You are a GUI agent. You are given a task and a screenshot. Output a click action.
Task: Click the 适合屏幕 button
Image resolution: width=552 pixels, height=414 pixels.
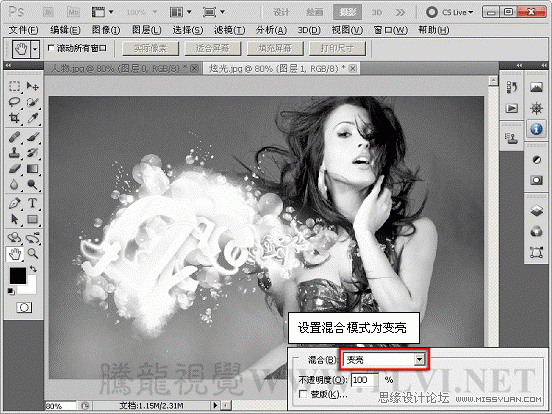(x=213, y=48)
